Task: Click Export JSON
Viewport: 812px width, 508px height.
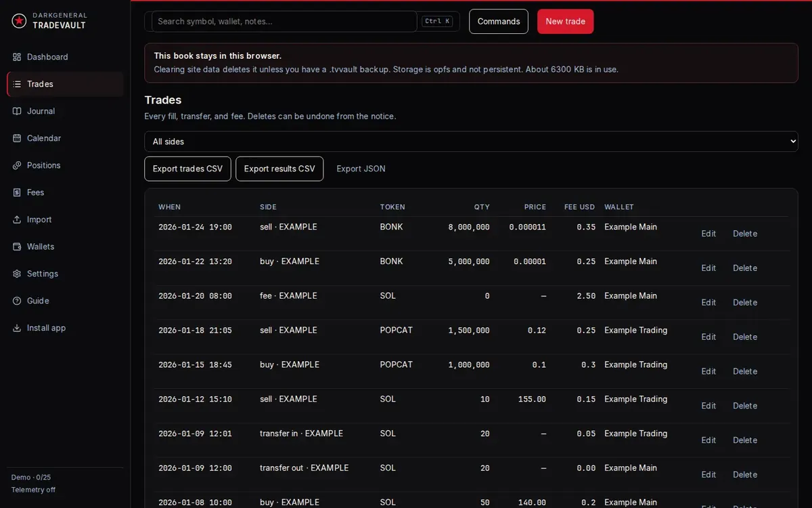Action: (x=361, y=169)
